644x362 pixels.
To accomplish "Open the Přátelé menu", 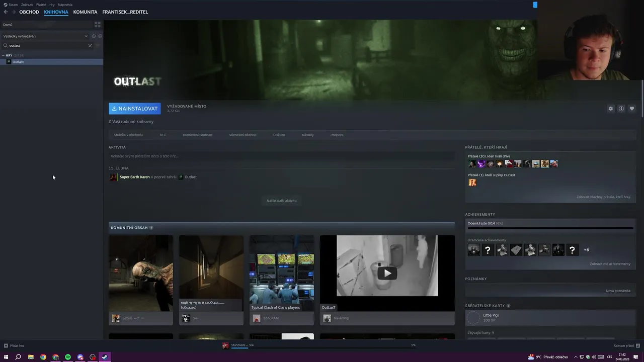I will 41,5.
